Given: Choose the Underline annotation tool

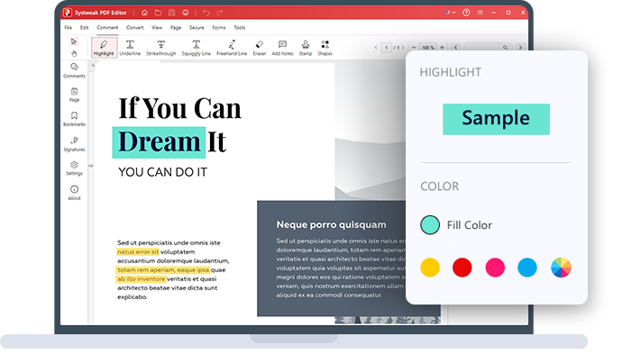Looking at the screenshot, I should pyautogui.click(x=130, y=48).
